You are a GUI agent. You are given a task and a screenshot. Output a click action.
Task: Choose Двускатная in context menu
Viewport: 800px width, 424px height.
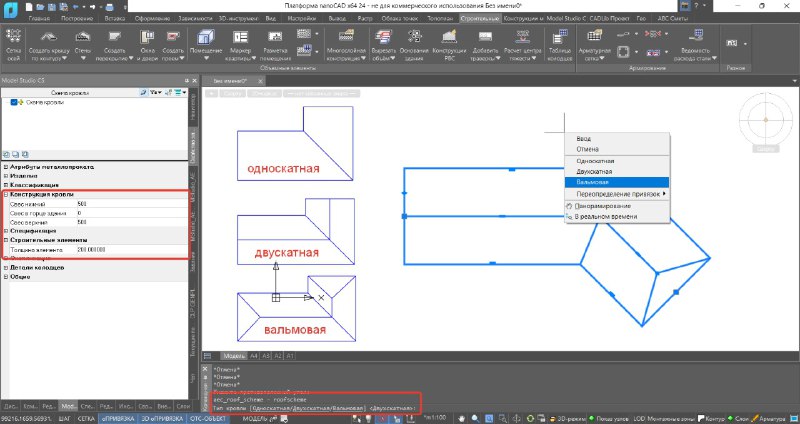(617, 172)
